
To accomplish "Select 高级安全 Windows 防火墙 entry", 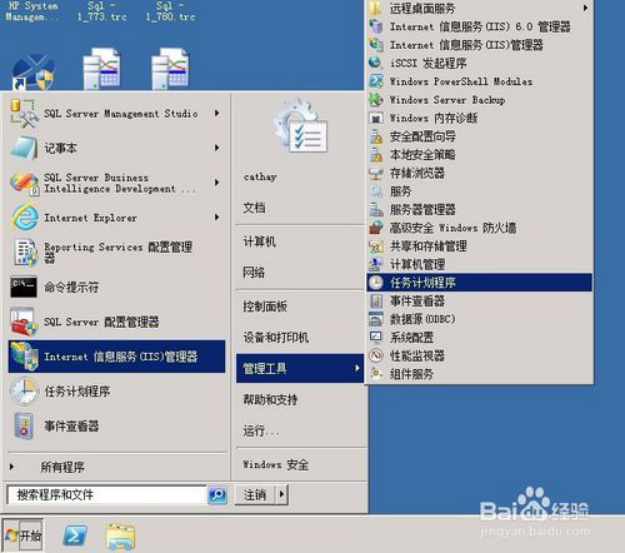I will [x=452, y=228].
